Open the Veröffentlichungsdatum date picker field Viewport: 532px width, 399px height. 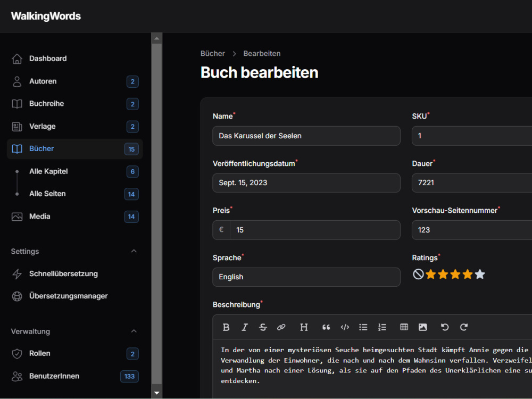point(306,183)
